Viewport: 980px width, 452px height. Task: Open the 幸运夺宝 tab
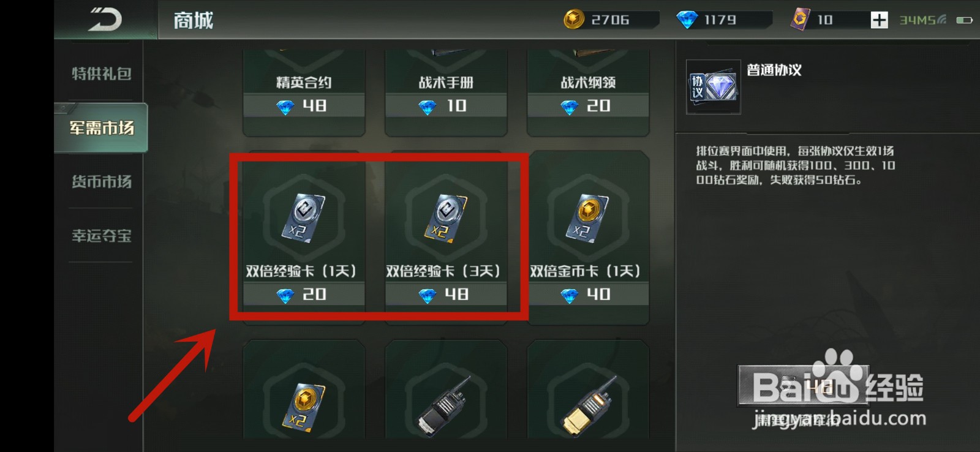point(101,235)
